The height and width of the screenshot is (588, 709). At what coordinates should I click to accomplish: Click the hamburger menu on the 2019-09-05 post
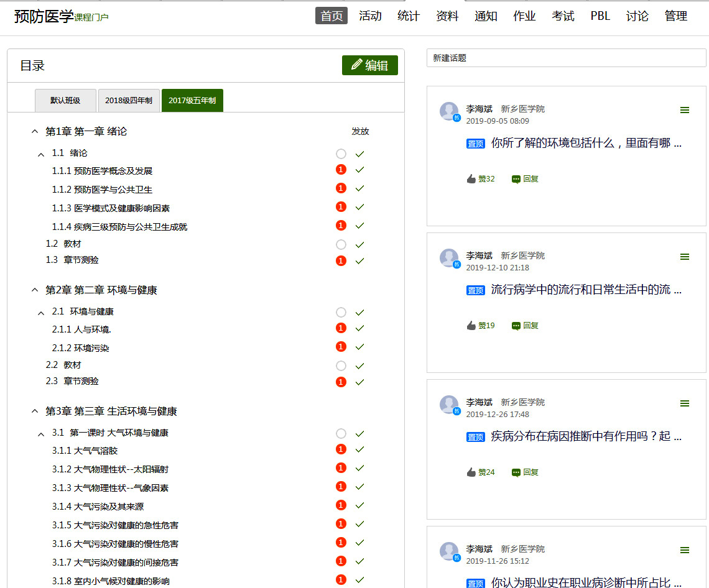684,110
